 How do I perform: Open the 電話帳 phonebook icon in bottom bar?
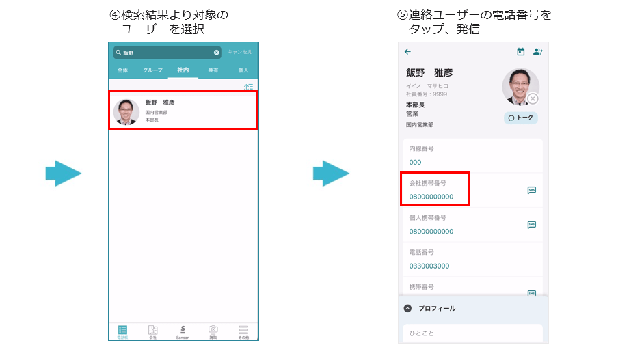point(122,332)
